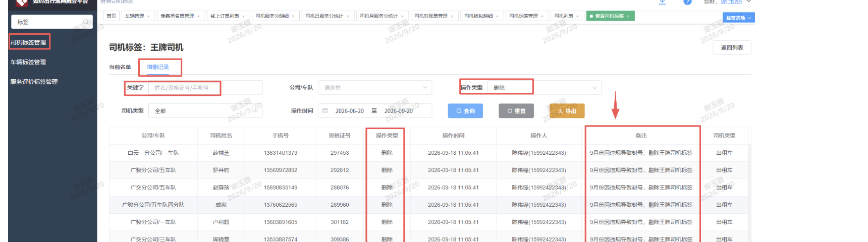Select driver name 罗井豹
The height and width of the screenshot is (242, 868).
click(221, 170)
